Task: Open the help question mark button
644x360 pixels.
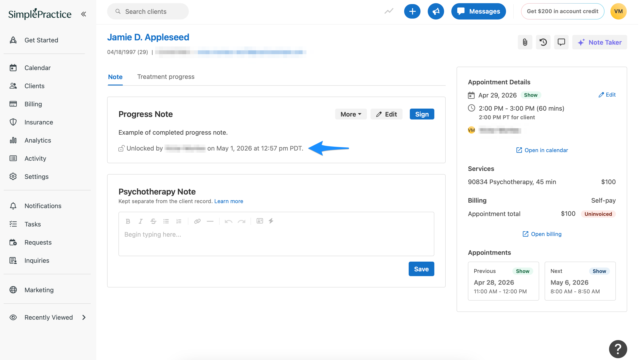Action: tap(618, 349)
